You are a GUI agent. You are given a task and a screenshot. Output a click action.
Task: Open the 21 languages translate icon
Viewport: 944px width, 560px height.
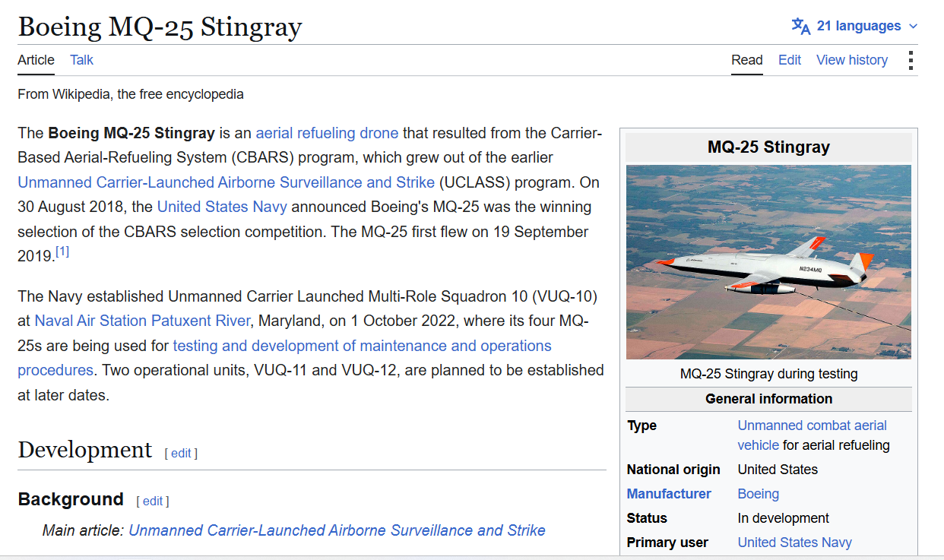(x=801, y=26)
